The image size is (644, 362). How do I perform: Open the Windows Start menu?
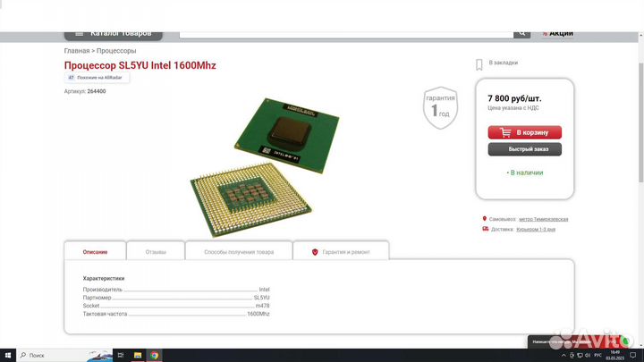click(x=8, y=355)
